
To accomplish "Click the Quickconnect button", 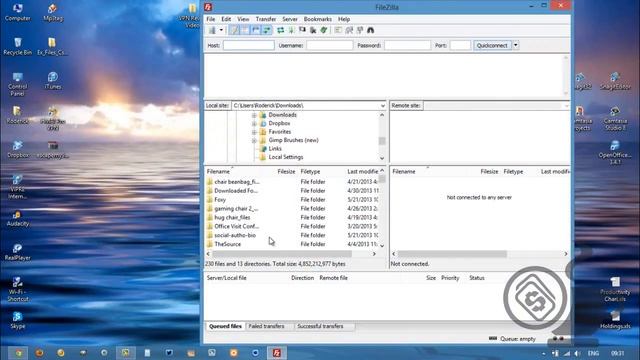I will [492, 45].
